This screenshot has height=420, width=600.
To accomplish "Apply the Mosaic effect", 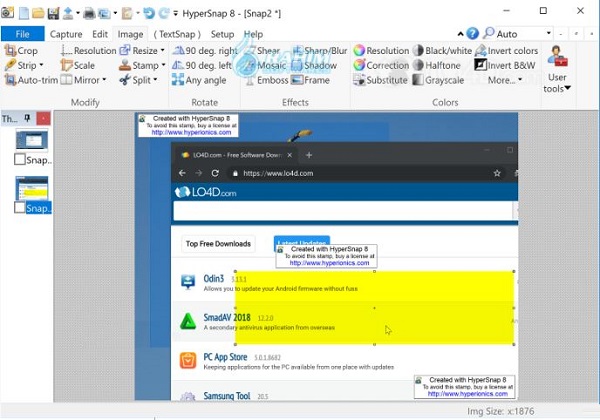I will tap(266, 65).
